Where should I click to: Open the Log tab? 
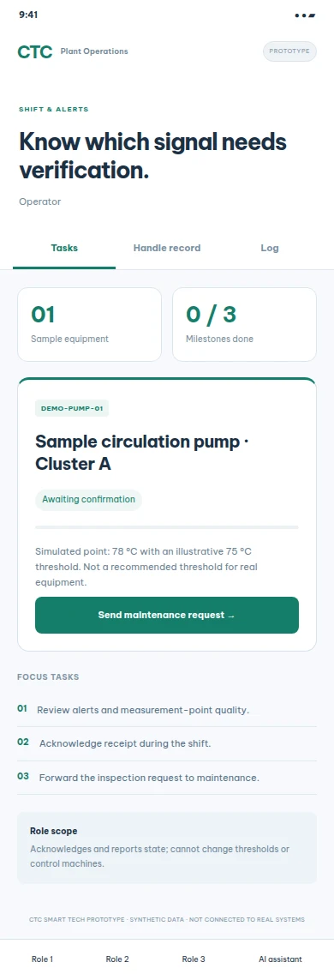(x=270, y=248)
